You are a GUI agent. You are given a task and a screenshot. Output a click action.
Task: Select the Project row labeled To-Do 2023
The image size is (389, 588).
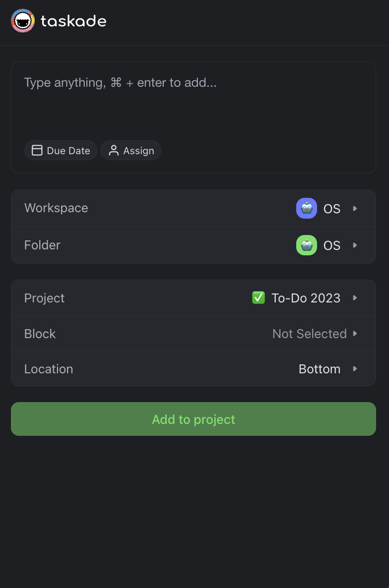[x=194, y=297]
